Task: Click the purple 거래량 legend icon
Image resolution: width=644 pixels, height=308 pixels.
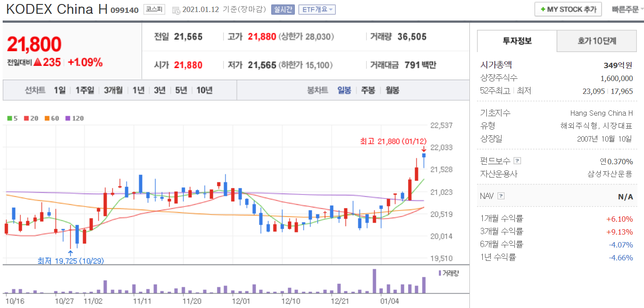Action: pos(440,273)
